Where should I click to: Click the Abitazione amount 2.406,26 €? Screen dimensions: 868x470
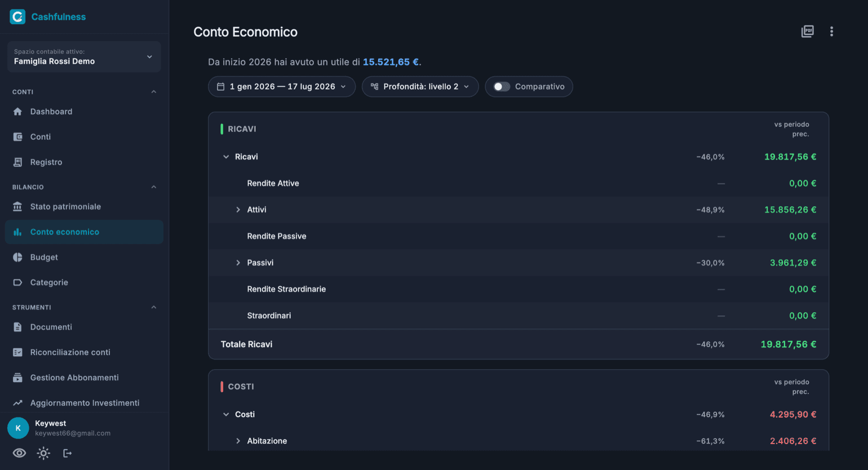(x=793, y=441)
